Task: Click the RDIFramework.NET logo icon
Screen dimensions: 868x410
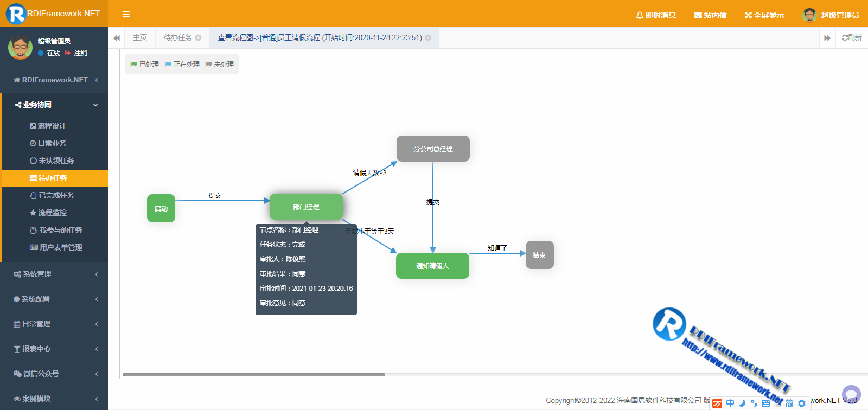Action: 16,14
